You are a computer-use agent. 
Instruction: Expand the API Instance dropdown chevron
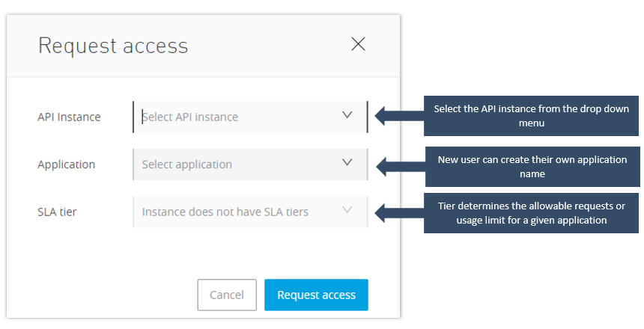tap(347, 116)
